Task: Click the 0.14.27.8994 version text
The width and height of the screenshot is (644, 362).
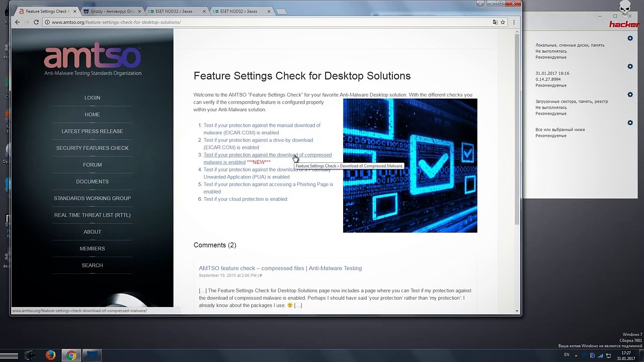Action: (548, 79)
